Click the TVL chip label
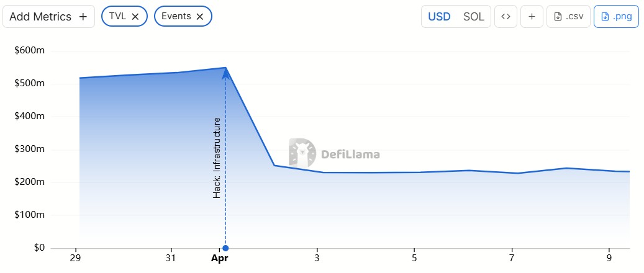644x273 pixels. tap(117, 17)
